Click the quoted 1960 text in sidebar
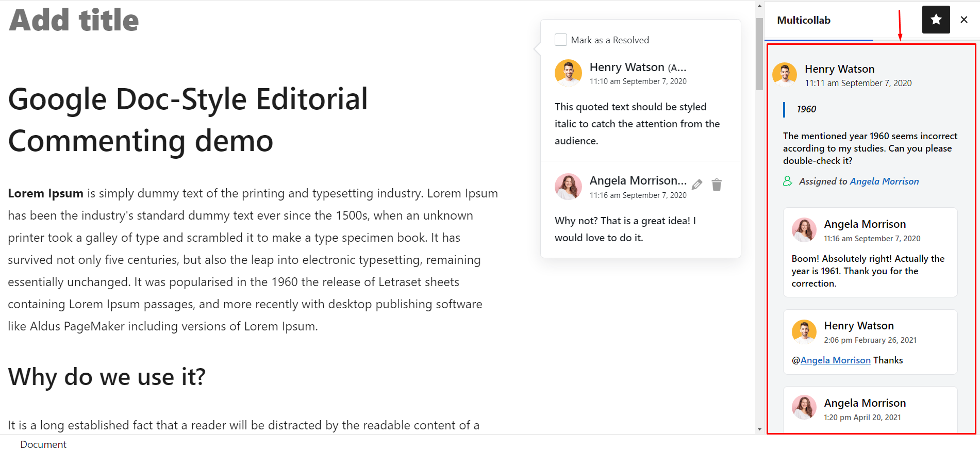980x450 pixels. click(806, 109)
